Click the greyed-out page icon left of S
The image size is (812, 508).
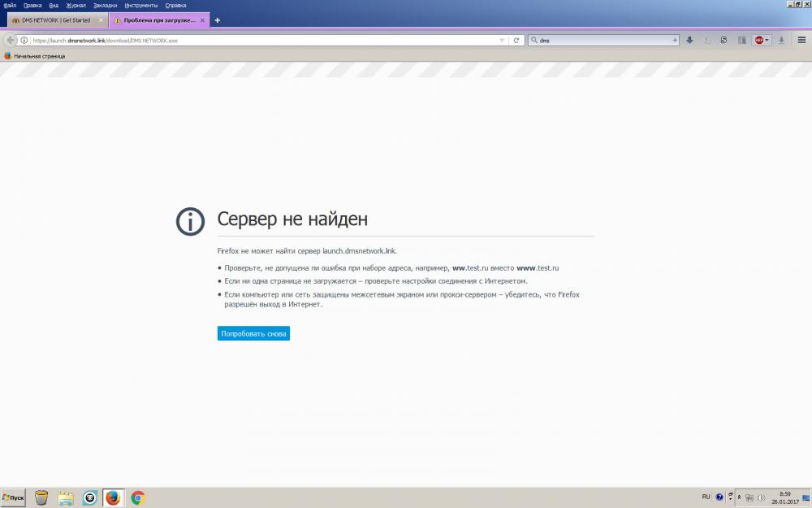[x=707, y=40]
